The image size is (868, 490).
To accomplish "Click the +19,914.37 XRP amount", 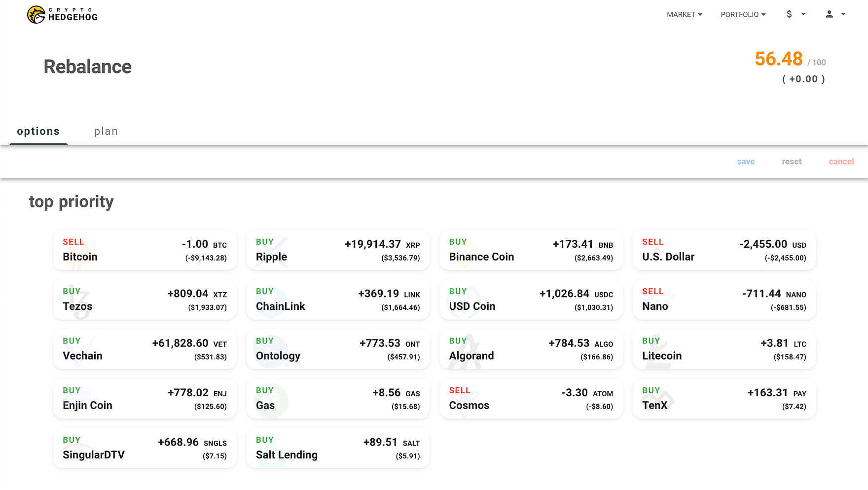I will click(x=382, y=244).
